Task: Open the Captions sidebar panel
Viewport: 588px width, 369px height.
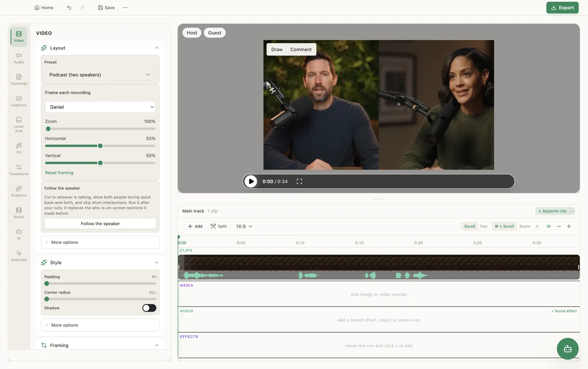Action: click(19, 101)
